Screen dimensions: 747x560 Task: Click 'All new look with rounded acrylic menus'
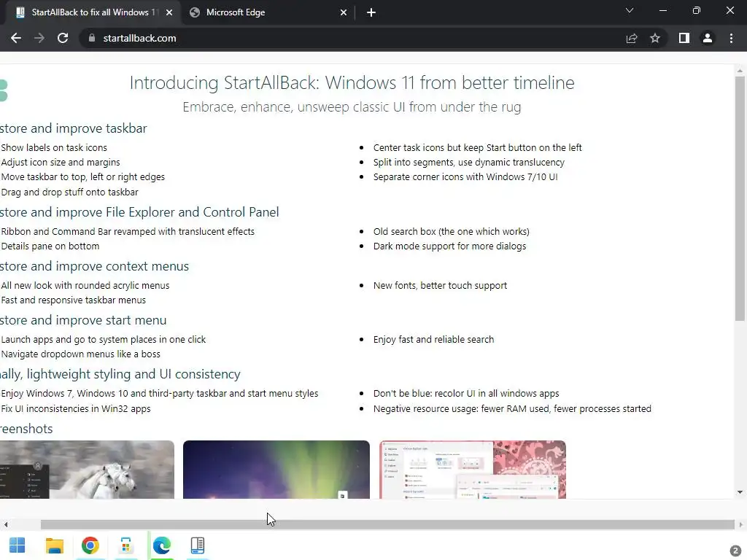[x=85, y=286]
